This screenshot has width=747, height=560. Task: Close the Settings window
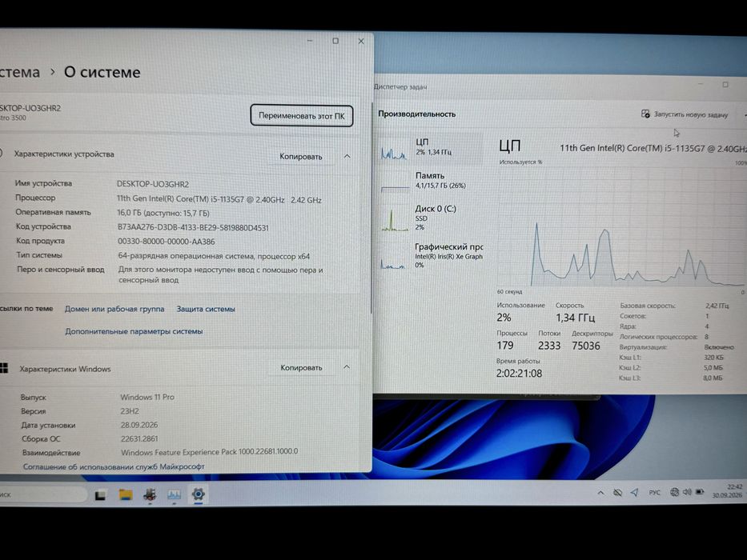(x=361, y=42)
